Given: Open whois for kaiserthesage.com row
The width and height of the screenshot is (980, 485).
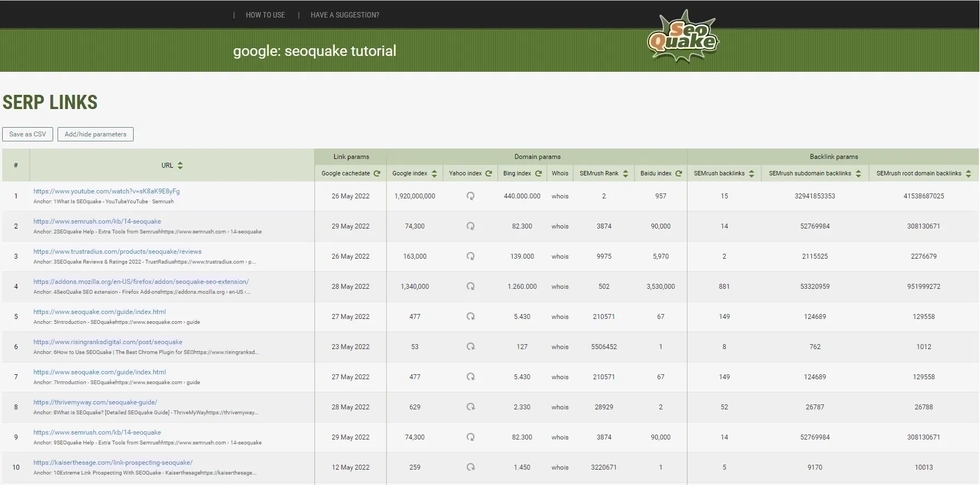Looking at the screenshot, I should pos(560,467).
